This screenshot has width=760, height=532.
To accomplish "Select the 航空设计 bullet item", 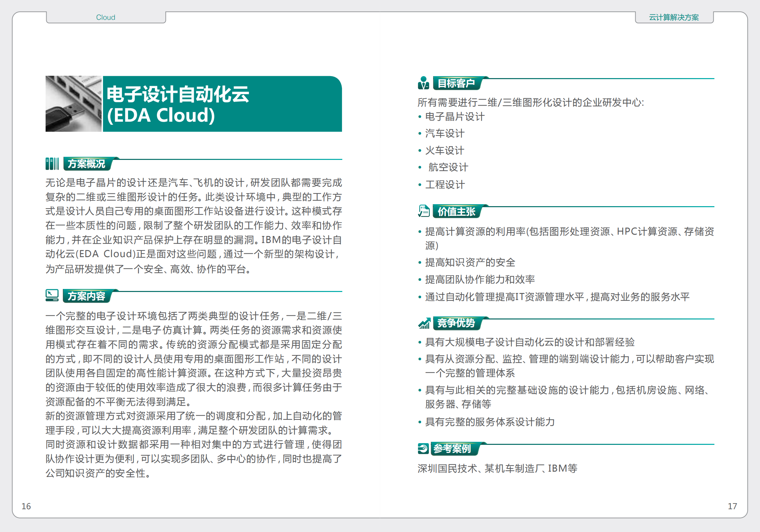I will 447,167.
